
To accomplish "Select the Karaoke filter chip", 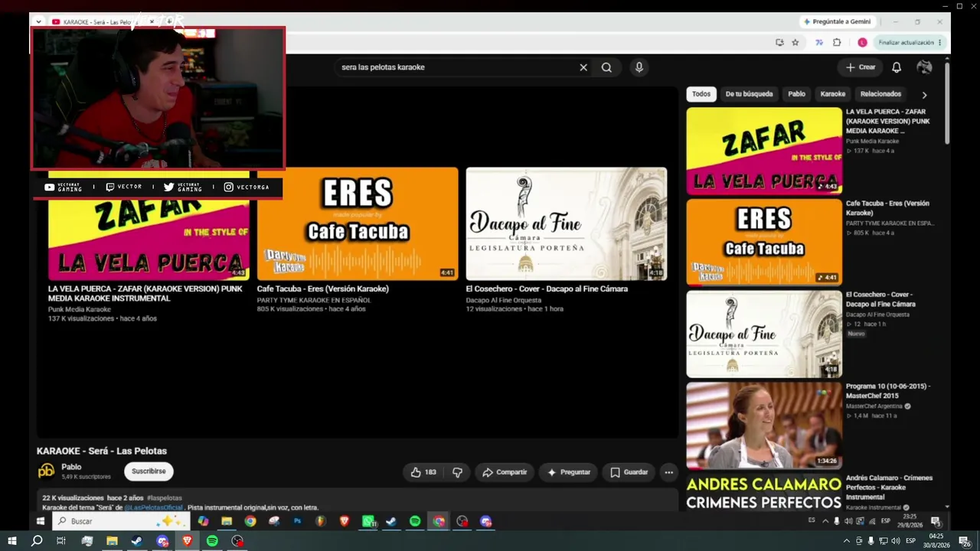I will [833, 94].
